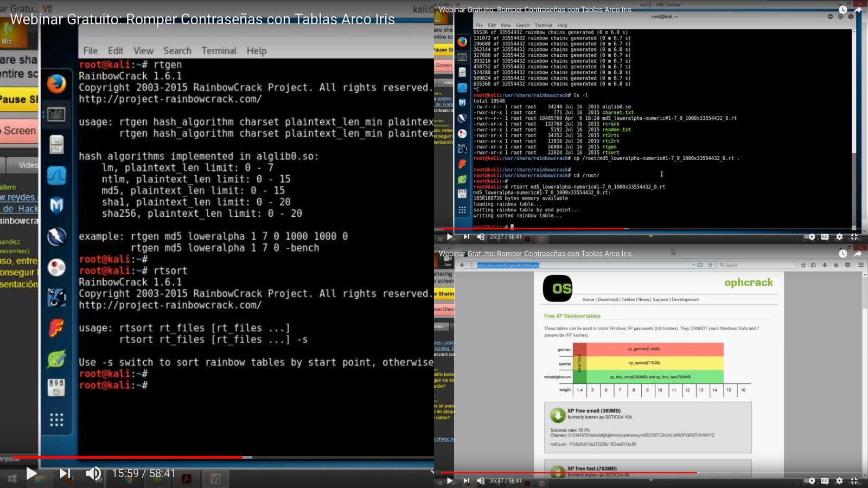
Task: Mute the left video's volume
Action: tap(93, 473)
